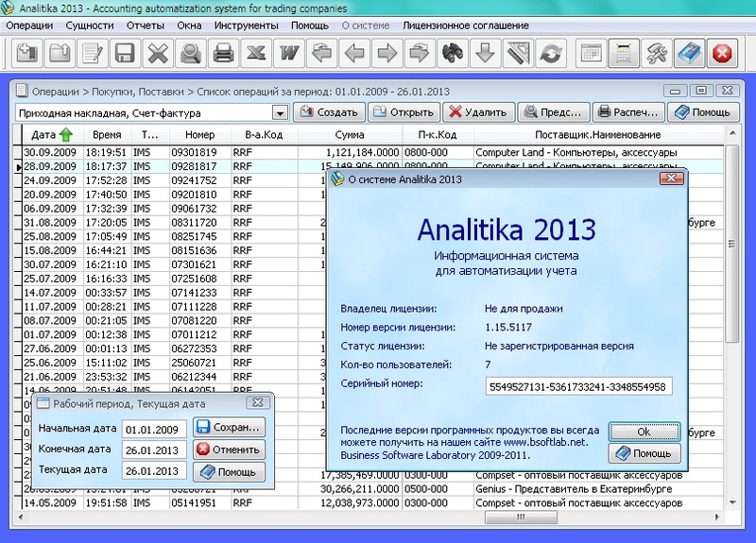Open the Операции menu

[29, 25]
